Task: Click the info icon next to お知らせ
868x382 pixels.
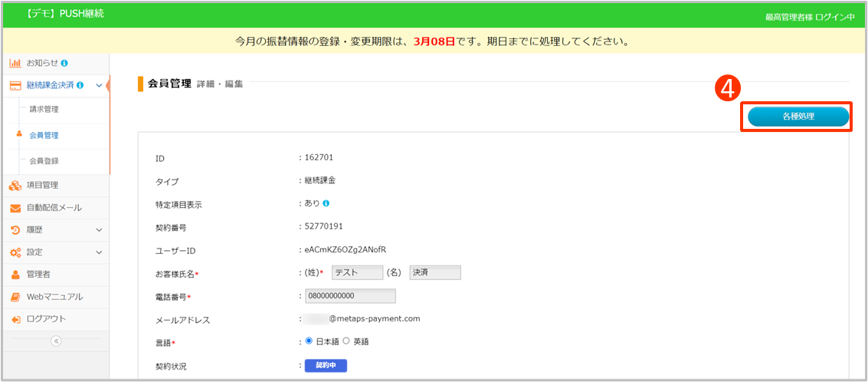Action: click(x=64, y=63)
